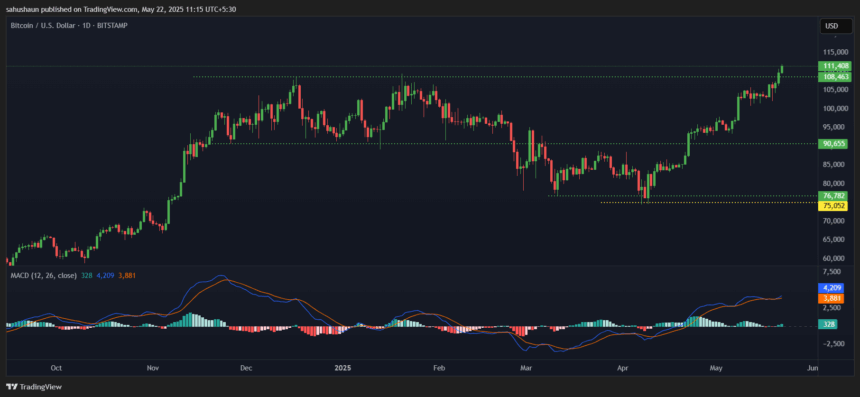
Task: Click the green 328 value in MACD legend
Action: click(86, 275)
